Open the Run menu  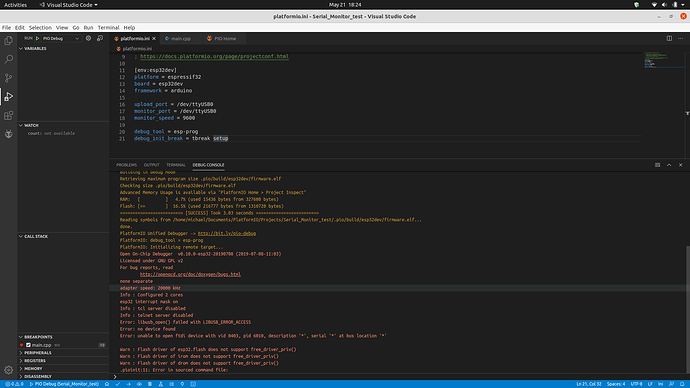[88, 27]
